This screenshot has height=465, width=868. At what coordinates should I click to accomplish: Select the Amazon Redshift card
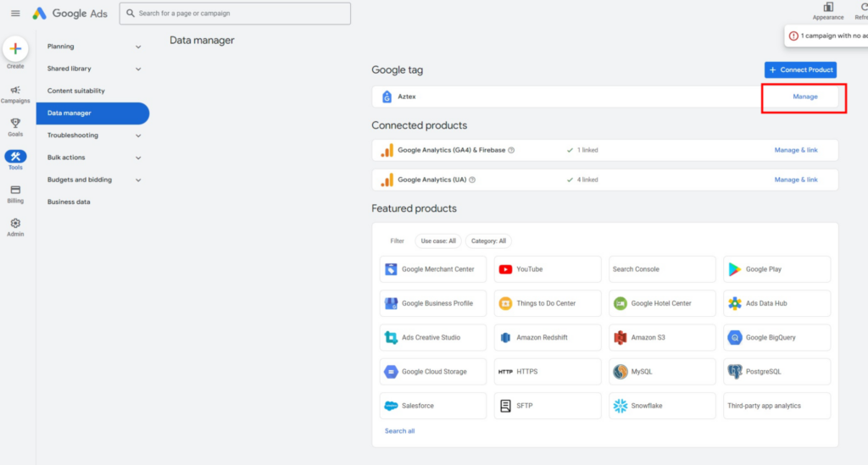(x=548, y=337)
